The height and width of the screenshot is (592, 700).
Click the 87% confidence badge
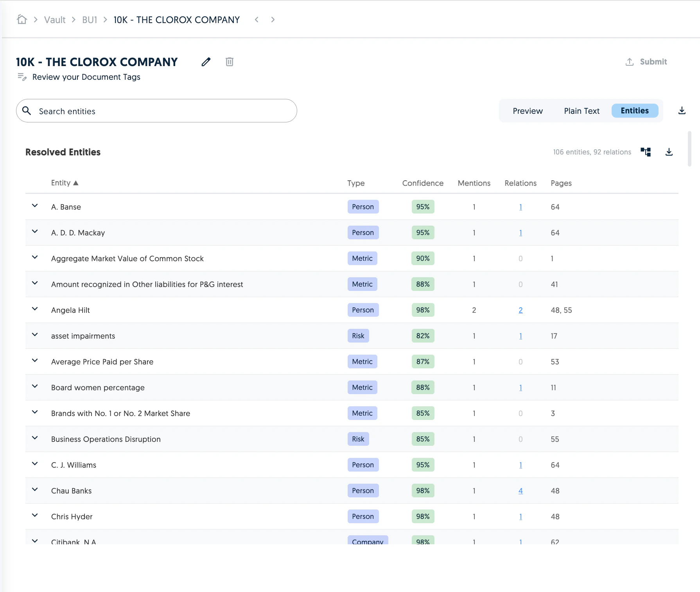(x=423, y=362)
